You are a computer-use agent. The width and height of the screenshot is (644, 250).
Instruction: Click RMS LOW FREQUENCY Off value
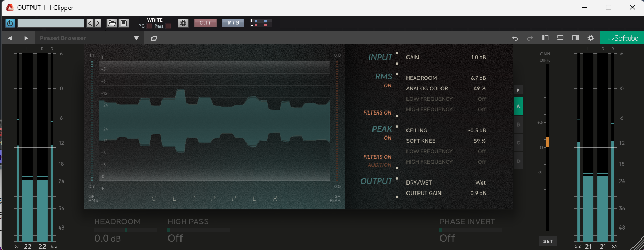pos(482,99)
